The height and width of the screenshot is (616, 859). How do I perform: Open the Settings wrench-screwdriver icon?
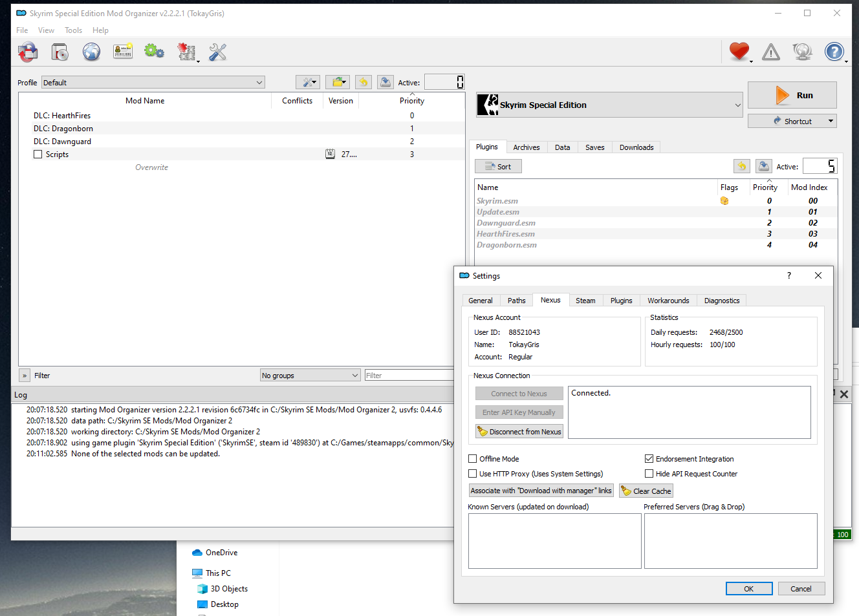218,52
